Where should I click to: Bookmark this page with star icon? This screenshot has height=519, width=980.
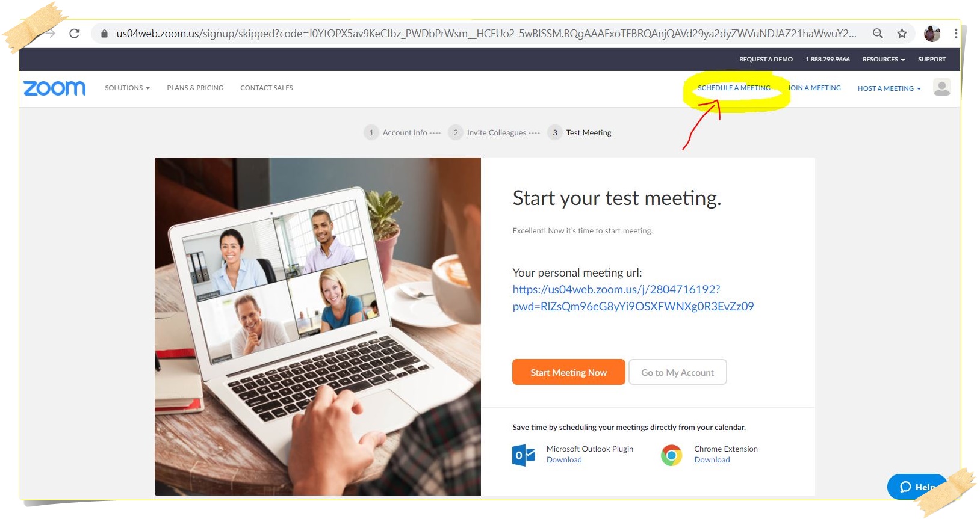[x=902, y=34]
